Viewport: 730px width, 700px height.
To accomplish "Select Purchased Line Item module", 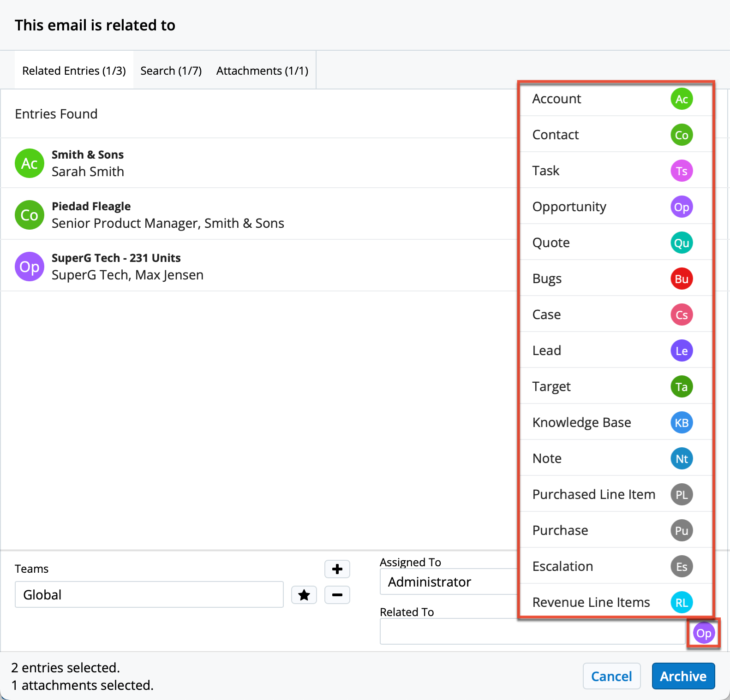I will tap(616, 494).
